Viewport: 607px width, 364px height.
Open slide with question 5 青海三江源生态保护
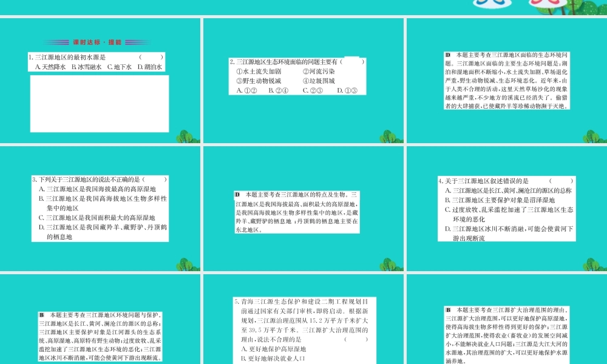tap(303, 319)
